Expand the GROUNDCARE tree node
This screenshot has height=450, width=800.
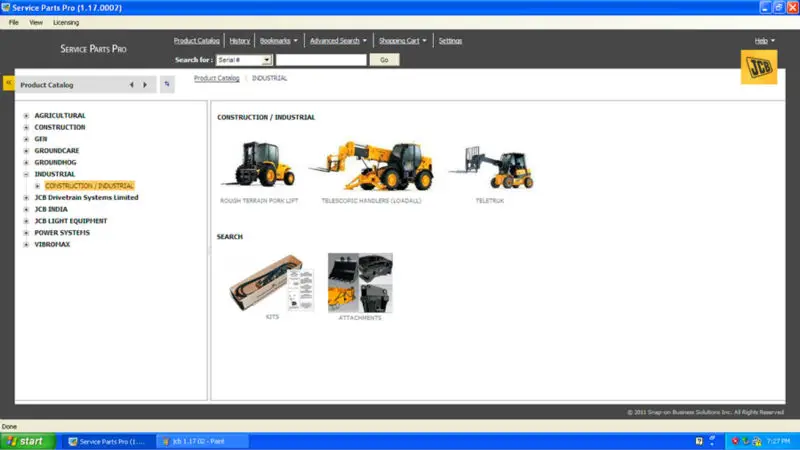tap(27, 151)
